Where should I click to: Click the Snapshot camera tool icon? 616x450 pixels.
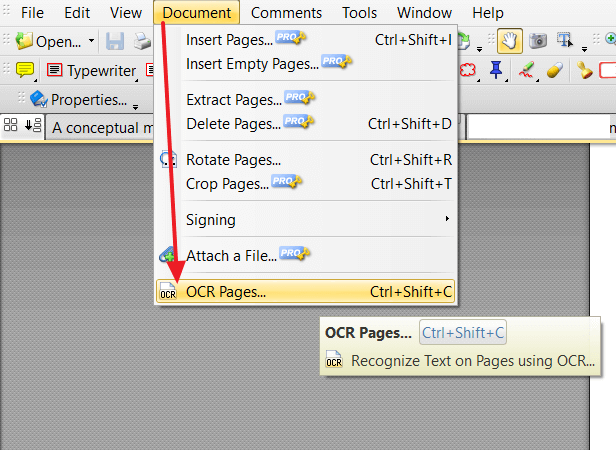coord(538,41)
